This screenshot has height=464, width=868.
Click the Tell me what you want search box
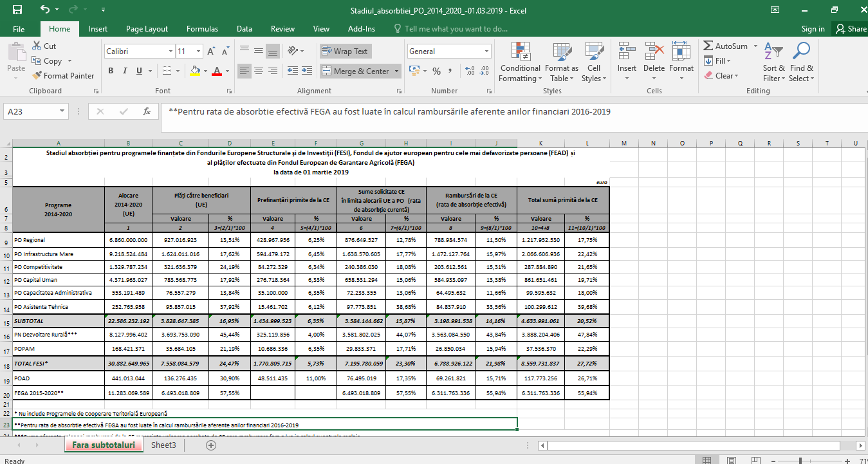450,29
